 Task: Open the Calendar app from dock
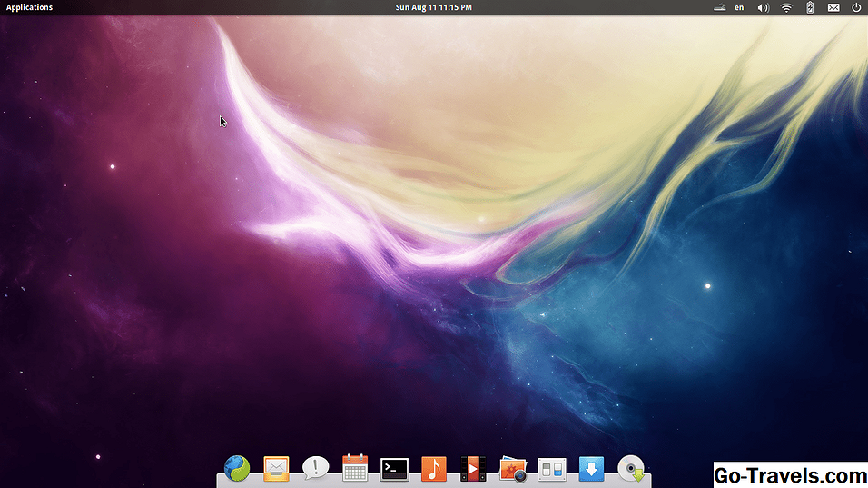point(355,468)
